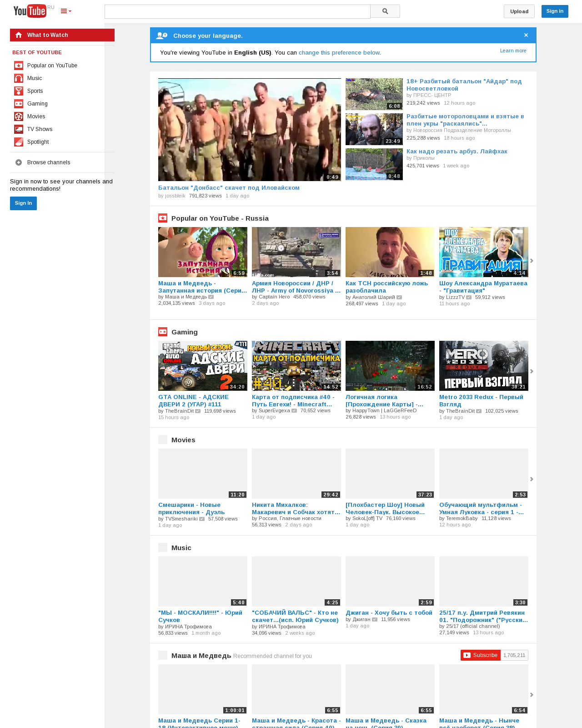Click the Gaming section header icon

tap(163, 332)
